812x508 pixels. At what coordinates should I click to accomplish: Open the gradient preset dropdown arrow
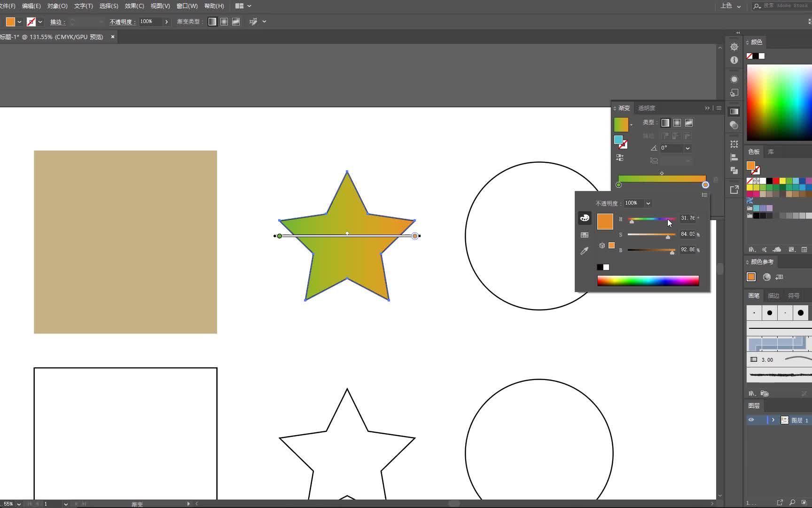tap(631, 125)
